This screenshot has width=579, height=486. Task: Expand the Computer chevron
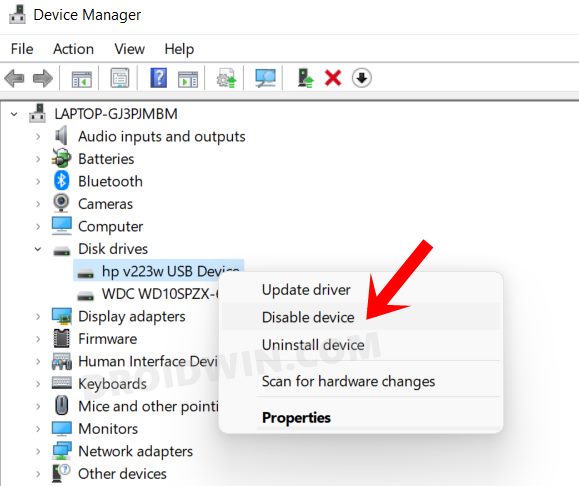click(x=38, y=227)
